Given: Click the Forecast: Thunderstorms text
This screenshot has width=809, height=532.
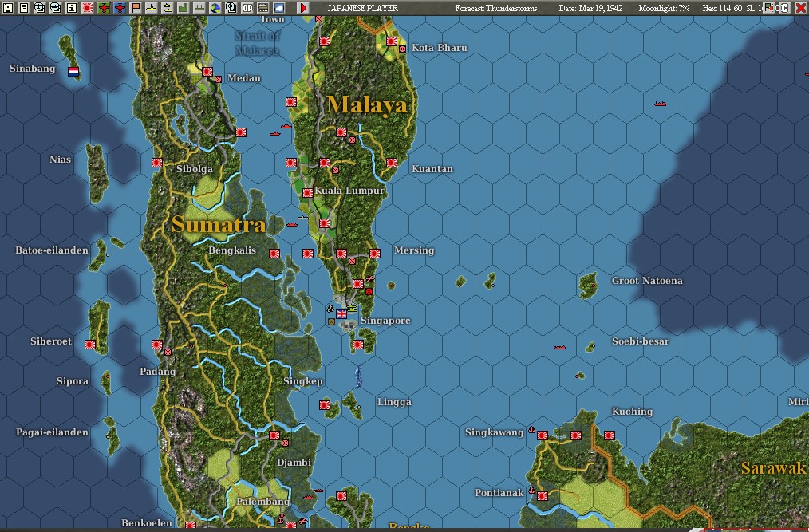Looking at the screenshot, I should [495, 8].
